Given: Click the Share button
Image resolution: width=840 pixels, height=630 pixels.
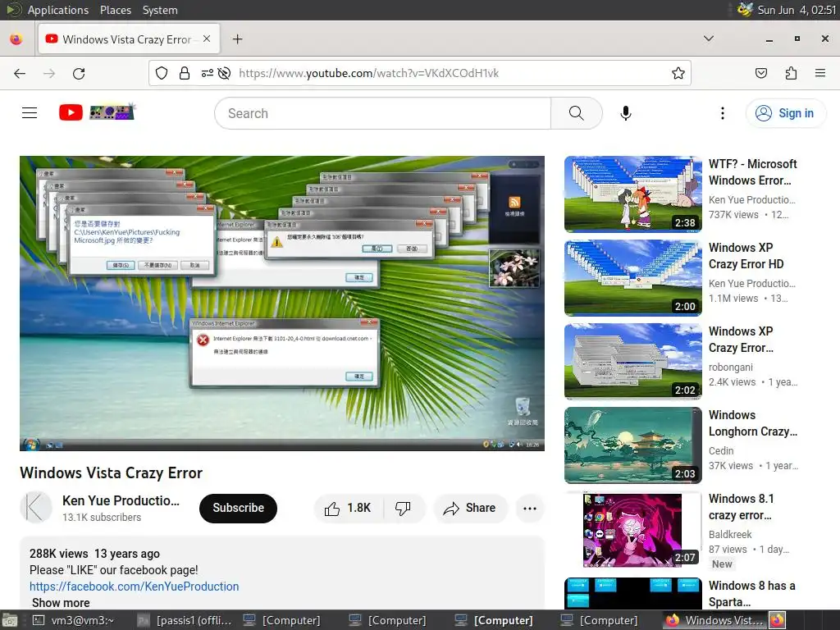Looking at the screenshot, I should point(470,508).
